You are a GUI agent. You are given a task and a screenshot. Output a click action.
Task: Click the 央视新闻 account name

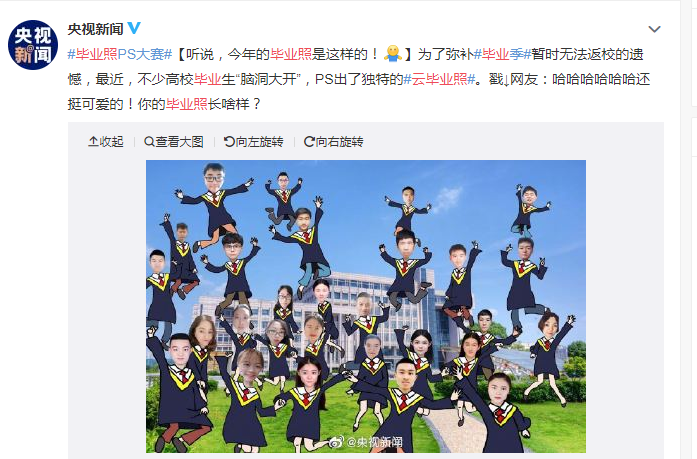pyautogui.click(x=95, y=29)
